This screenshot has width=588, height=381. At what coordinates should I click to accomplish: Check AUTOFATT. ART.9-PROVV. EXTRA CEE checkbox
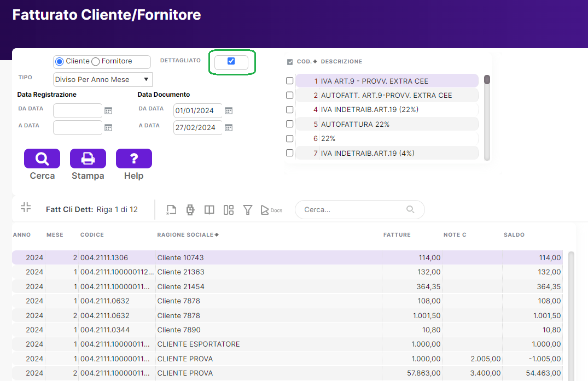289,95
